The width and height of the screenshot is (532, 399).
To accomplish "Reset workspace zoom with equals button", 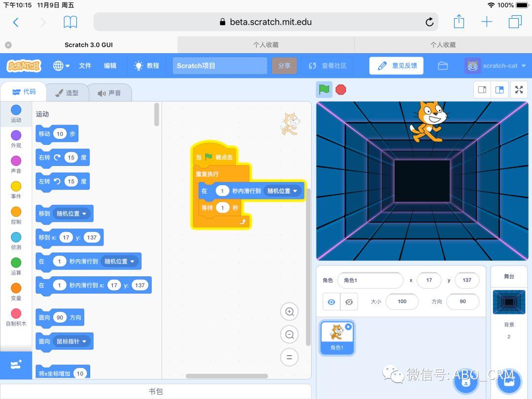I will (x=290, y=357).
